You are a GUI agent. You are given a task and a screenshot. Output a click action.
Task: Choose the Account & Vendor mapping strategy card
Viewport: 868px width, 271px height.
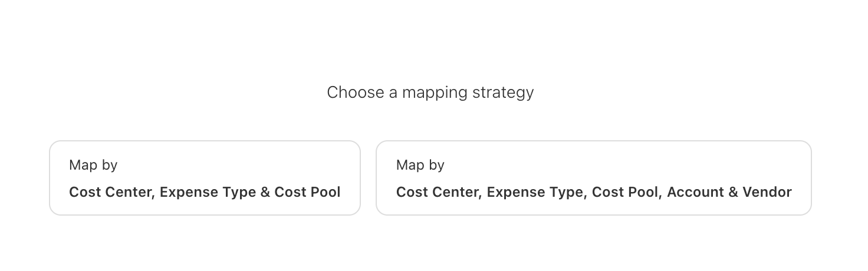click(x=593, y=178)
